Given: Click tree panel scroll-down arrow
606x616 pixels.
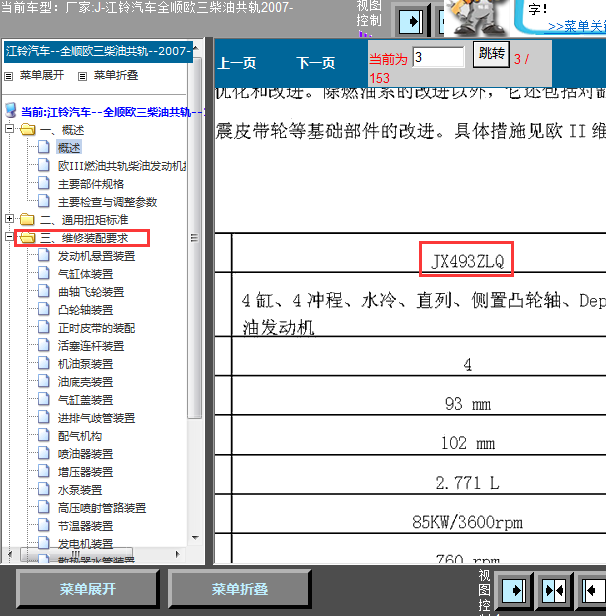Looking at the screenshot, I should pos(195,537).
